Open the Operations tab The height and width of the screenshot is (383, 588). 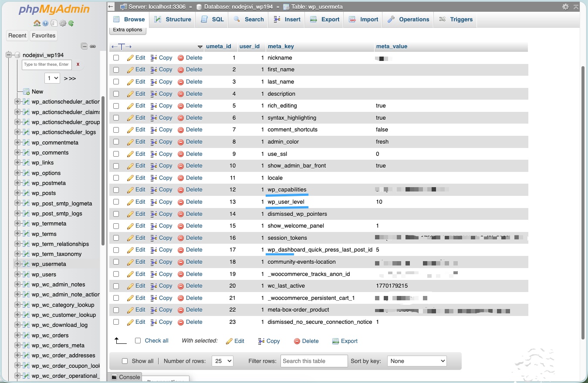(x=409, y=20)
